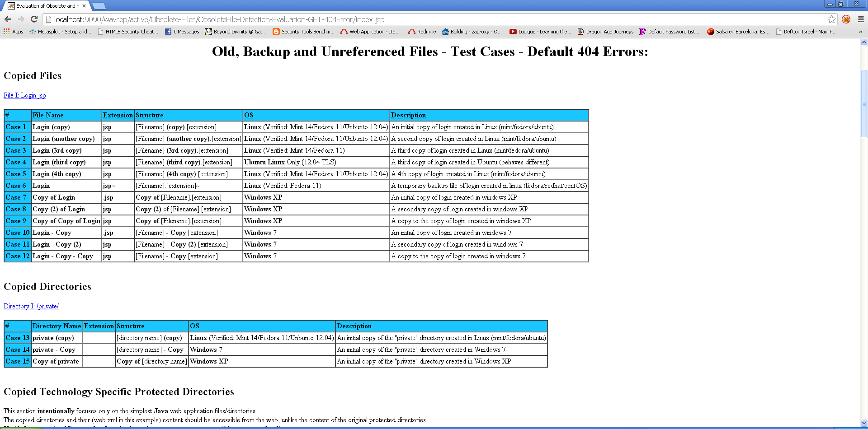Click the Description column header link

408,115
